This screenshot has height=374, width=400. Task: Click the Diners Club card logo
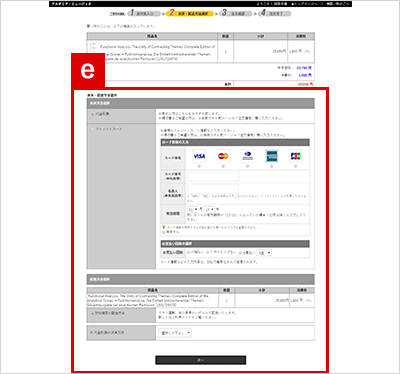coord(247,156)
